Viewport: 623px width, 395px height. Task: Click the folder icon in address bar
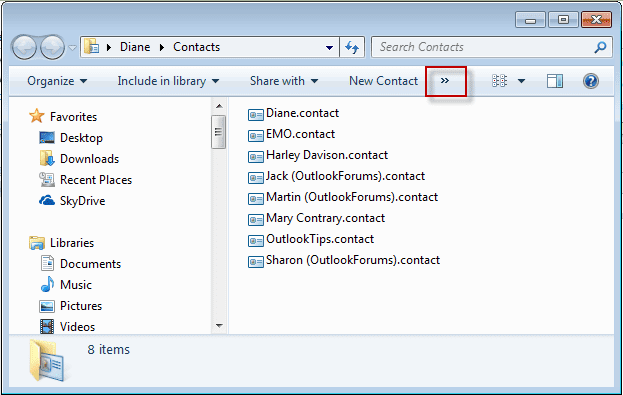click(92, 47)
